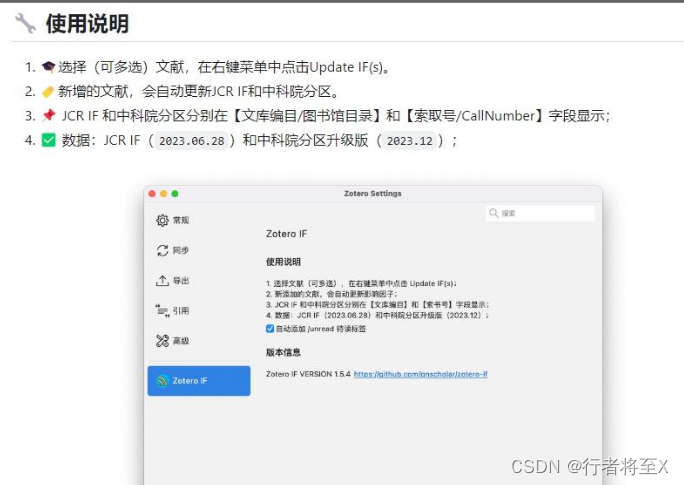The width and height of the screenshot is (684, 485).
Task: Click the citation quote icon
Action: (162, 311)
